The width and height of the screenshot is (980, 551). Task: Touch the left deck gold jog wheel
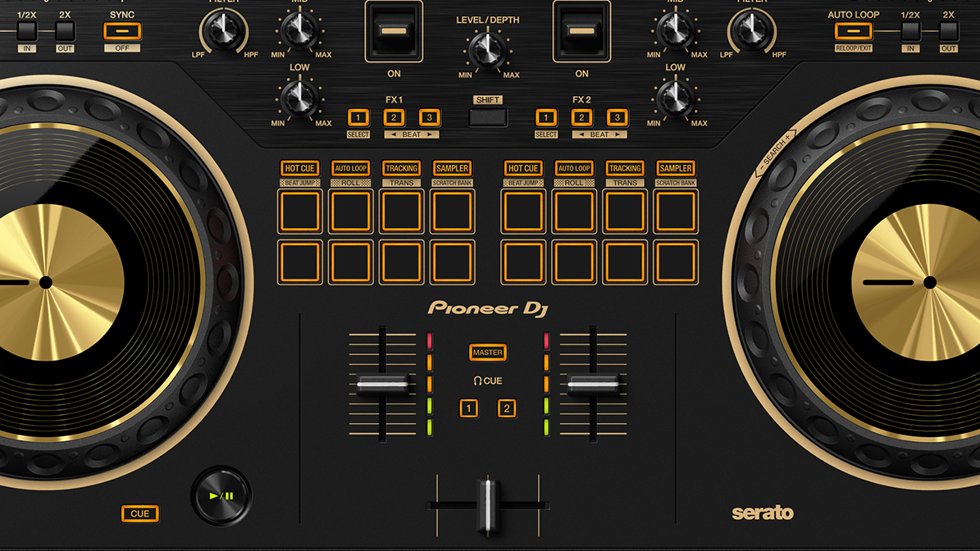click(46, 282)
